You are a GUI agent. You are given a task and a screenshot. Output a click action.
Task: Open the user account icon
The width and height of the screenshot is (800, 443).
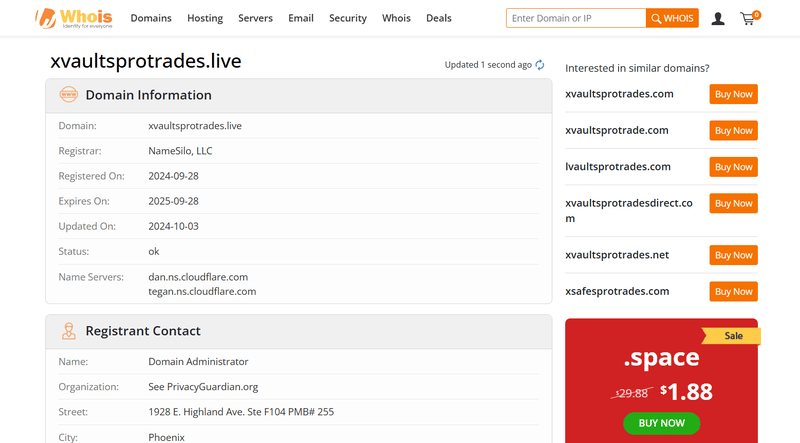click(x=718, y=19)
